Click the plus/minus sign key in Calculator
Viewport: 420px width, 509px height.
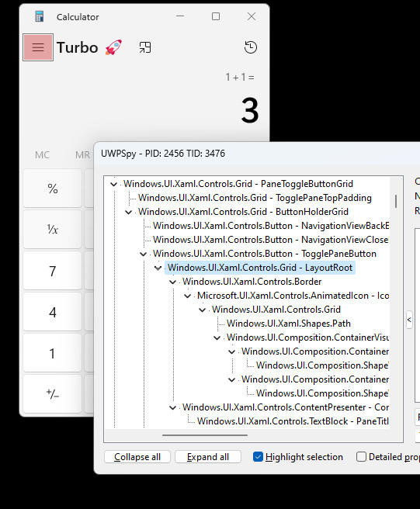tap(53, 393)
